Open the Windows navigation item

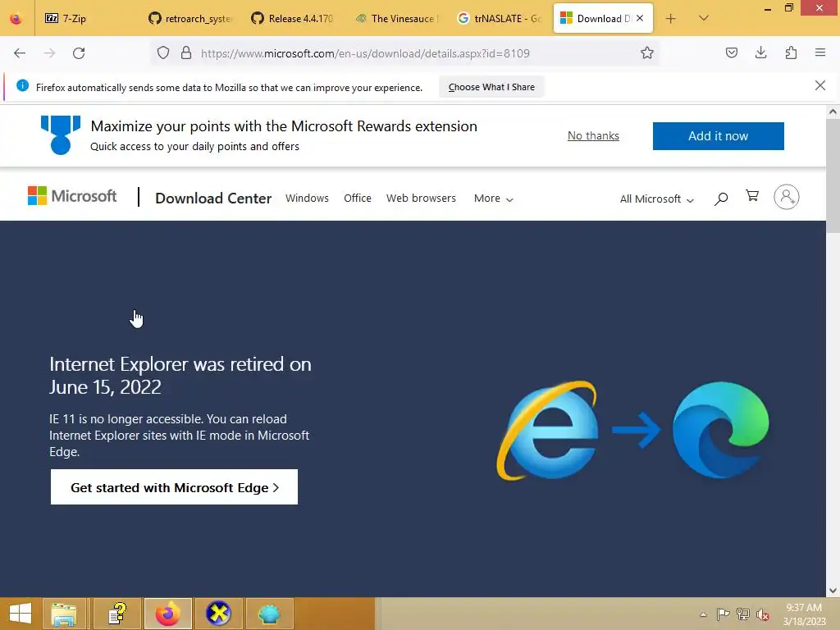(x=307, y=199)
